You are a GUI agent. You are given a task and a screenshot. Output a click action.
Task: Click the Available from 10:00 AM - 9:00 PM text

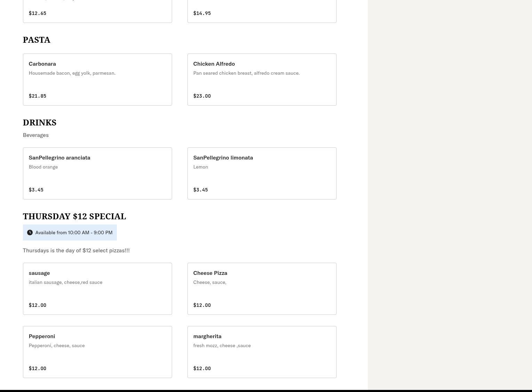point(74,232)
